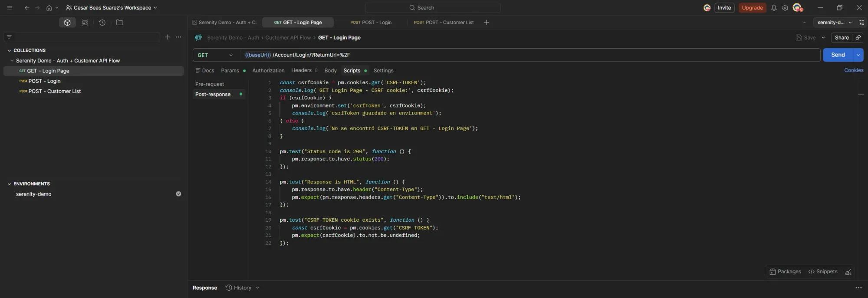Copy request link via chain icon
The height and width of the screenshot is (298, 868).
tap(858, 38)
